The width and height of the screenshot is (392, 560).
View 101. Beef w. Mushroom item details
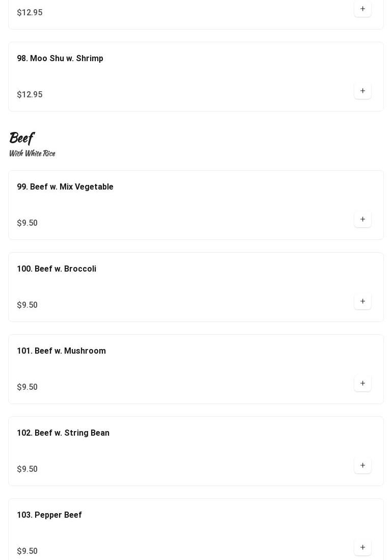click(x=61, y=351)
